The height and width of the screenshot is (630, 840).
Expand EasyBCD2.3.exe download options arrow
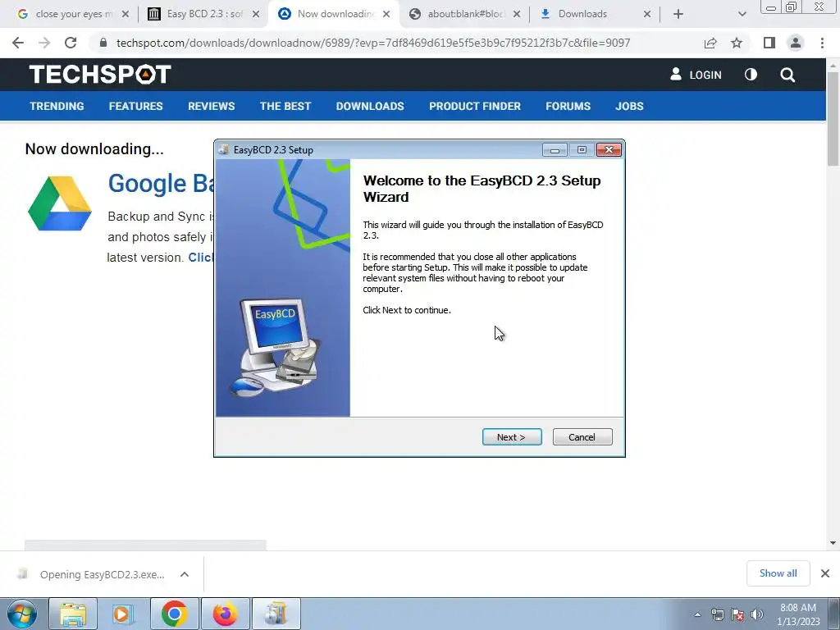(185, 574)
